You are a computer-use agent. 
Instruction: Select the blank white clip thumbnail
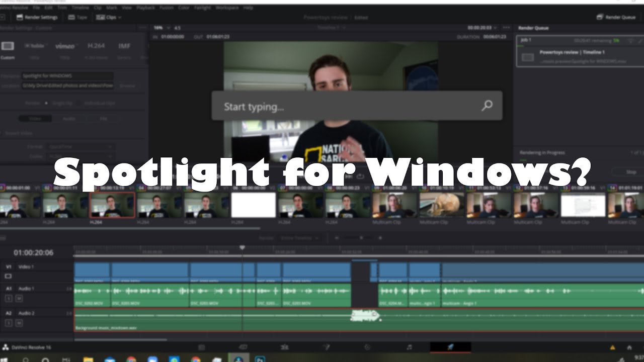(254, 205)
